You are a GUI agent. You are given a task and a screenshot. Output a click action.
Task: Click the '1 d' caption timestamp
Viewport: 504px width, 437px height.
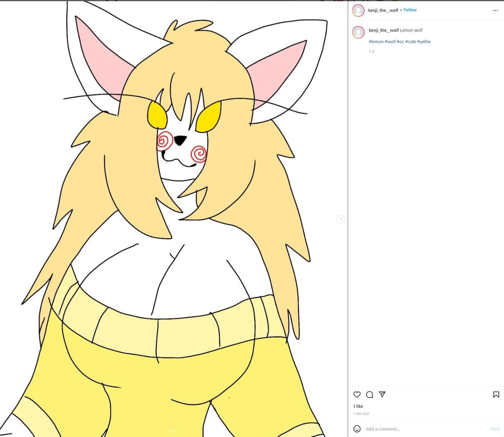point(371,51)
